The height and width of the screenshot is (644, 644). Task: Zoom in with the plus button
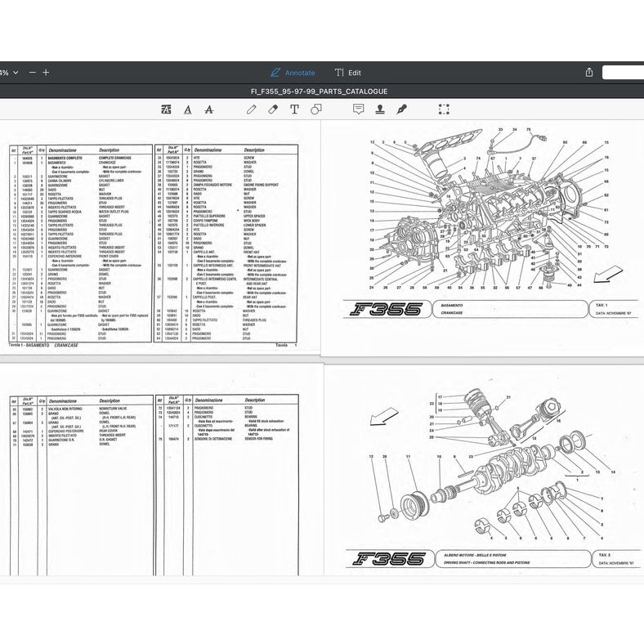[47, 73]
